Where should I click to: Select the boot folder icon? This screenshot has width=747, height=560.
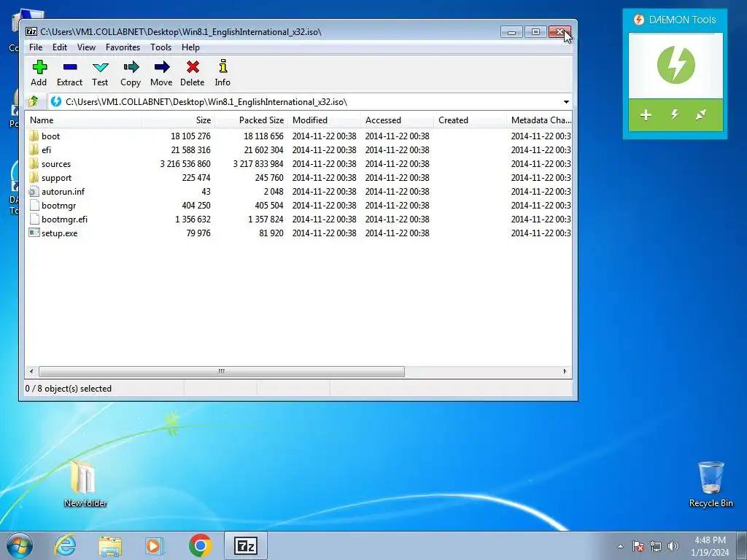pyautogui.click(x=34, y=136)
